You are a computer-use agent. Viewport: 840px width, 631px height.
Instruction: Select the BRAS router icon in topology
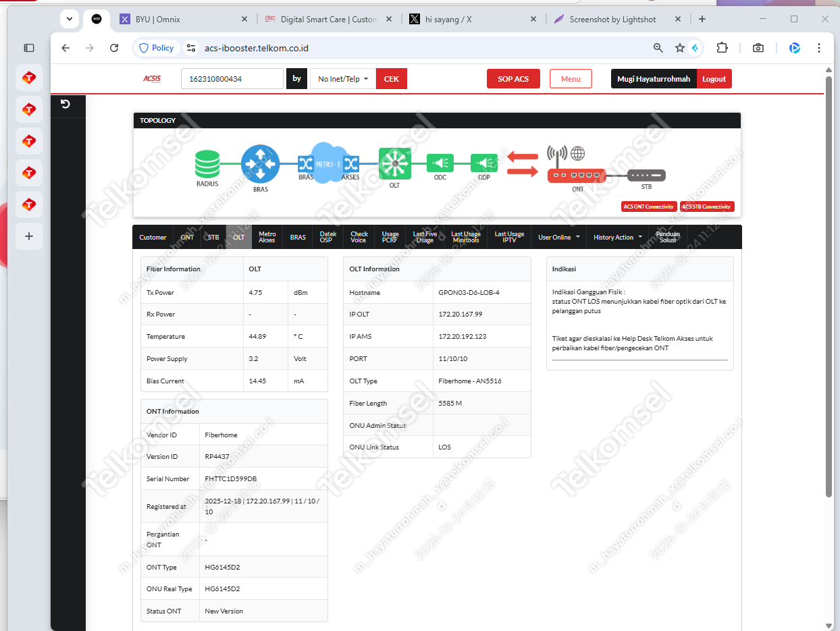260,164
